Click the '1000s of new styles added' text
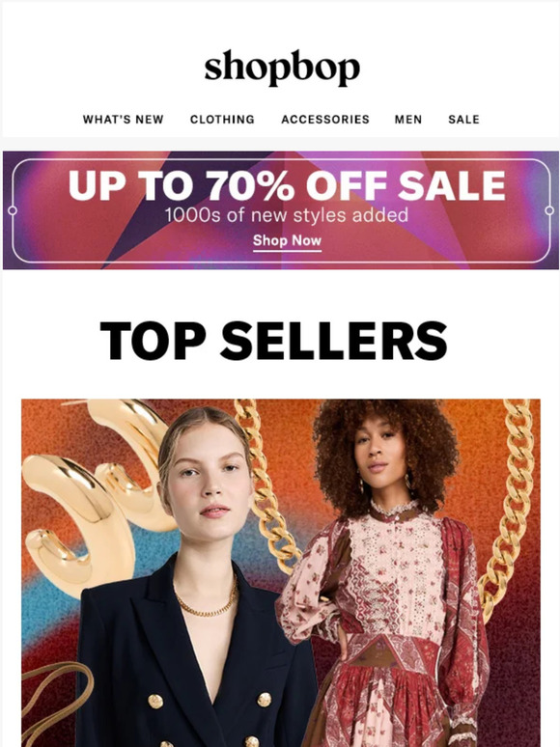 [x=287, y=215]
